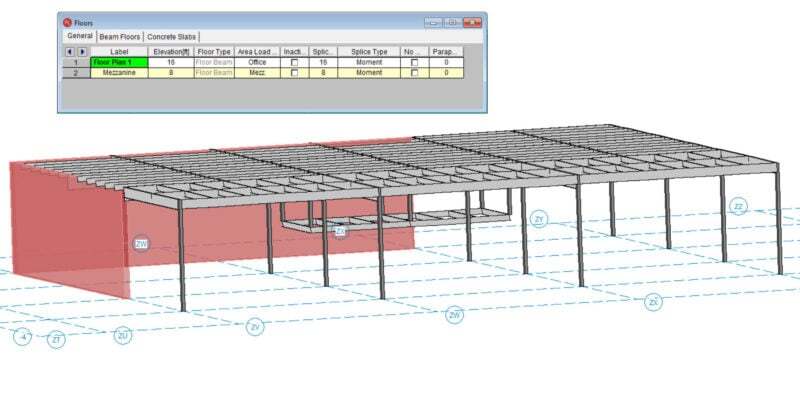The height and width of the screenshot is (418, 800).
Task: Click the ZV grid bubble marker
Action: (x=255, y=327)
